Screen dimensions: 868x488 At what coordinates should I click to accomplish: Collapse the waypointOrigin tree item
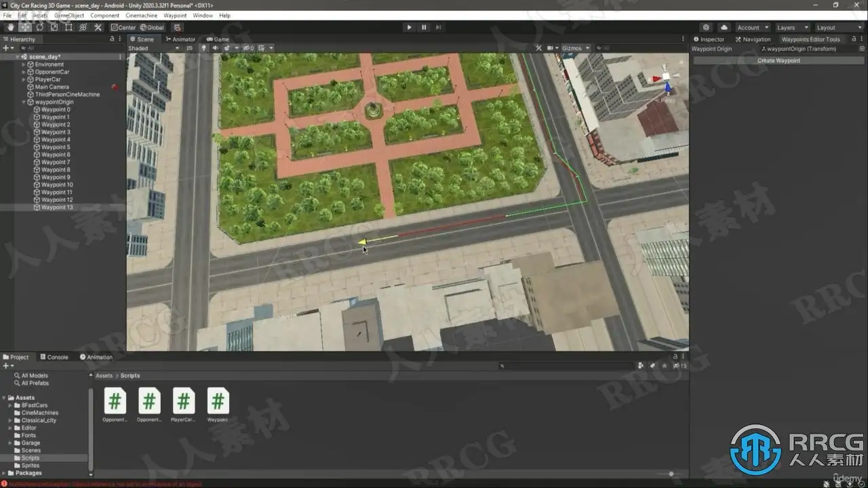pos(24,102)
